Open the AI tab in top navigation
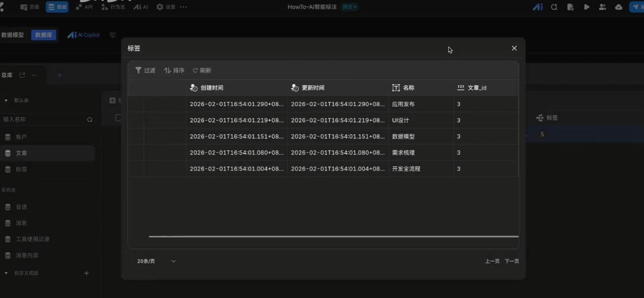Viewport: 644px width, 298px height. [x=141, y=7]
